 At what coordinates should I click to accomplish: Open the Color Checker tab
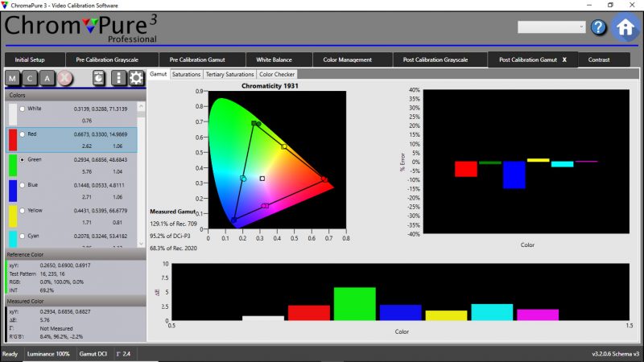click(277, 74)
